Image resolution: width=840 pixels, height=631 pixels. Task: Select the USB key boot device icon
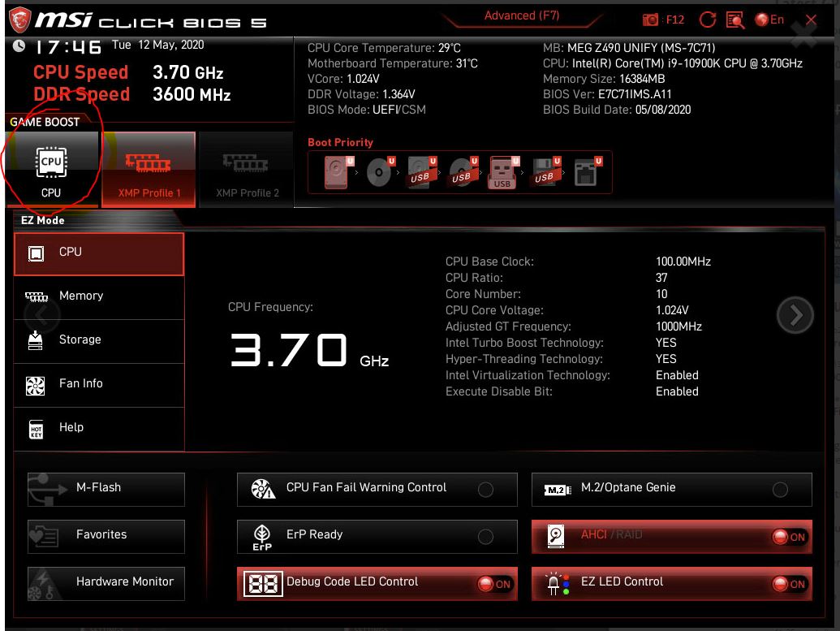(x=503, y=172)
